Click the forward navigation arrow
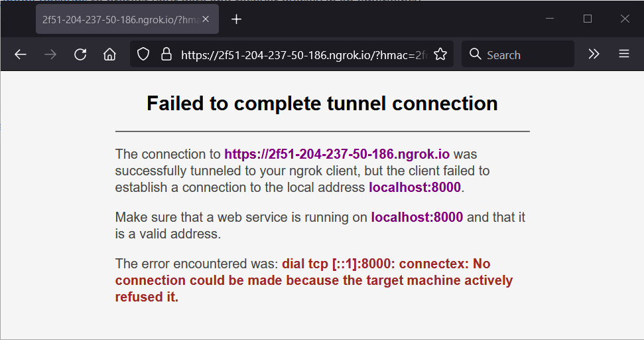644x340 pixels. click(x=50, y=55)
